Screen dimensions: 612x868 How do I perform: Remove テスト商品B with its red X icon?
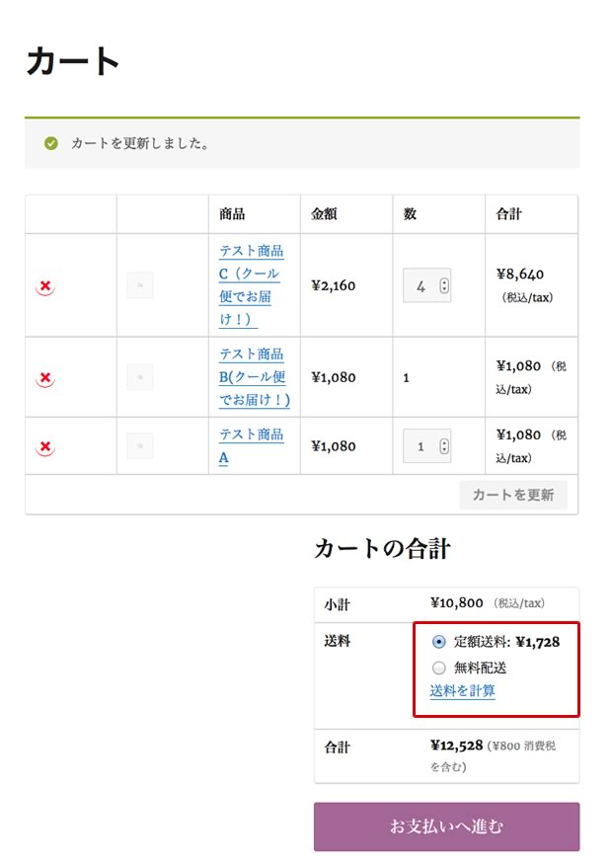(x=45, y=378)
